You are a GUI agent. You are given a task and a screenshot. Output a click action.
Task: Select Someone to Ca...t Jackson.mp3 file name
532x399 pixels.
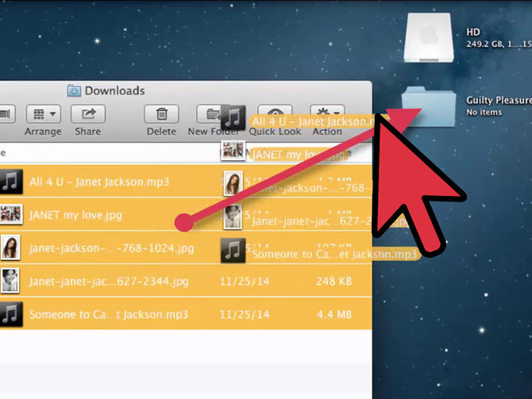109,314
